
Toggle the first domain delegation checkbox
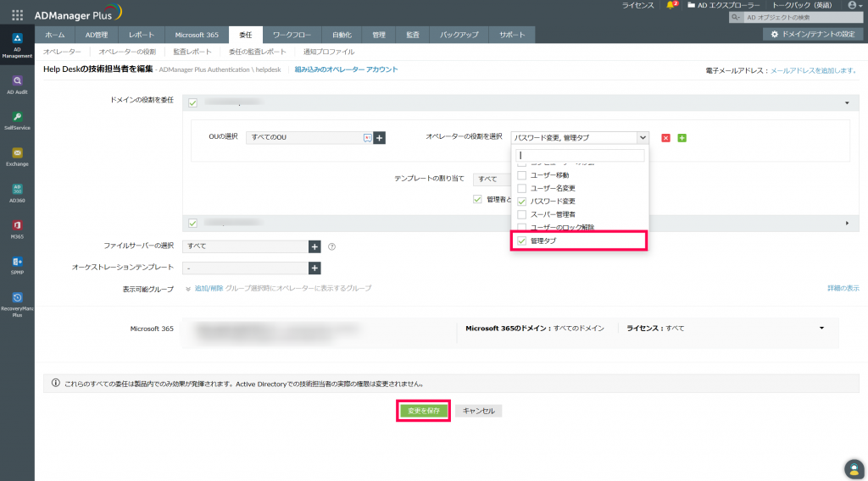[x=192, y=102]
